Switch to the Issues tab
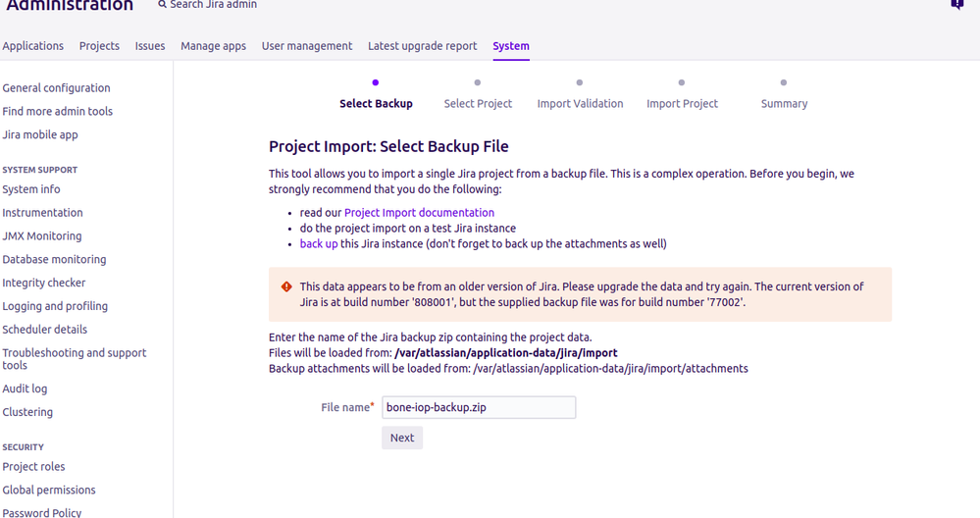Screen dimensions: 980x518 point(150,46)
